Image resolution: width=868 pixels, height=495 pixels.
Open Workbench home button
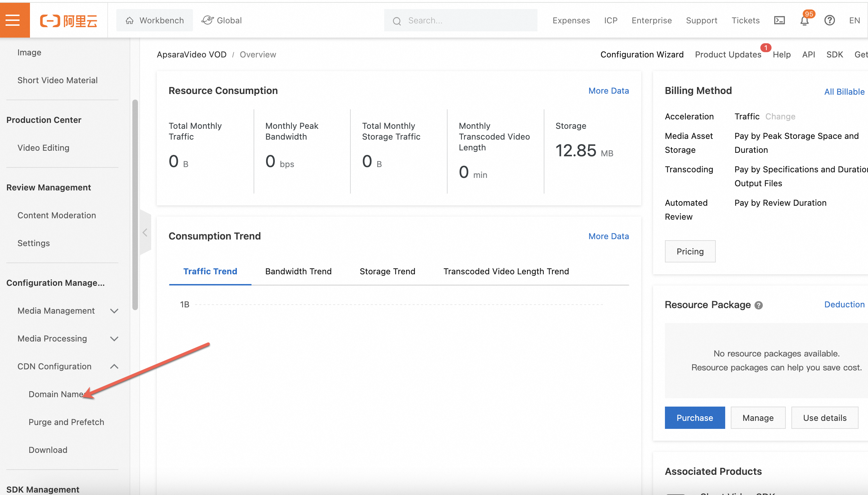tap(155, 20)
